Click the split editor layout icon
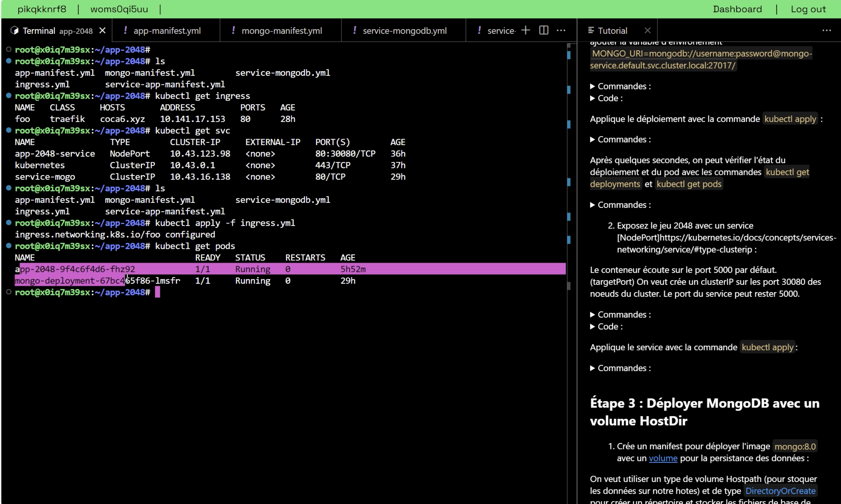Viewport: 841px width, 504px height. point(544,30)
